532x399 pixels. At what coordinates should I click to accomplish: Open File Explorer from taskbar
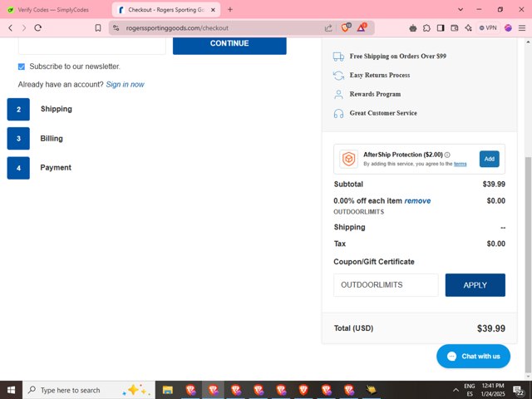click(168, 390)
